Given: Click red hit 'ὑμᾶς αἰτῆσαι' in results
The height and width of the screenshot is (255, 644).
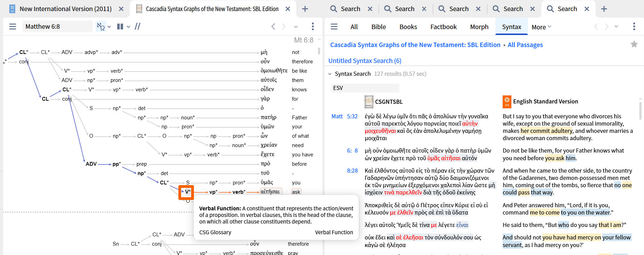Looking at the screenshot, I should (x=444, y=158).
